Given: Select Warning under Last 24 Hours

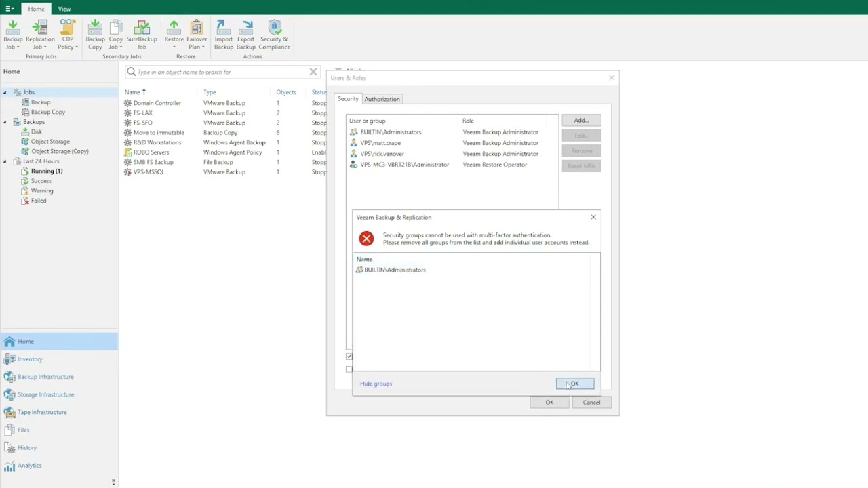Looking at the screenshot, I should pyautogui.click(x=42, y=190).
